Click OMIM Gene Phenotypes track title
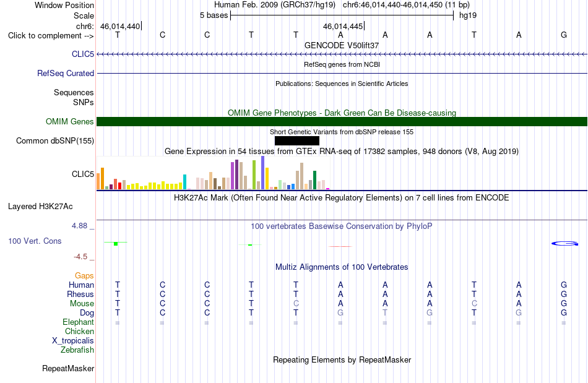588x383 pixels. [342, 113]
